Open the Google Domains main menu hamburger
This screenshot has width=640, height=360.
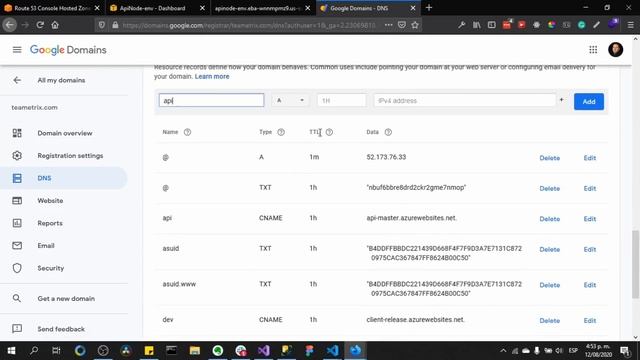click(x=17, y=50)
